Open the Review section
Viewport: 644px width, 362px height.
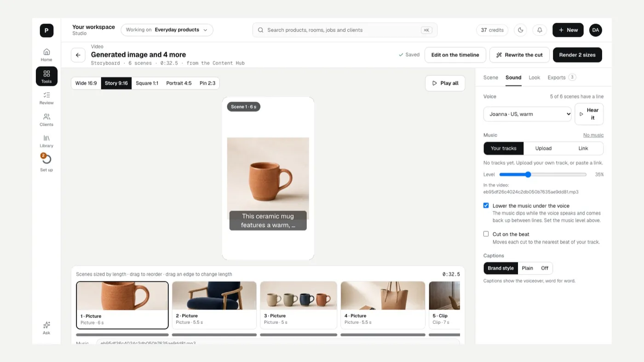46,98
